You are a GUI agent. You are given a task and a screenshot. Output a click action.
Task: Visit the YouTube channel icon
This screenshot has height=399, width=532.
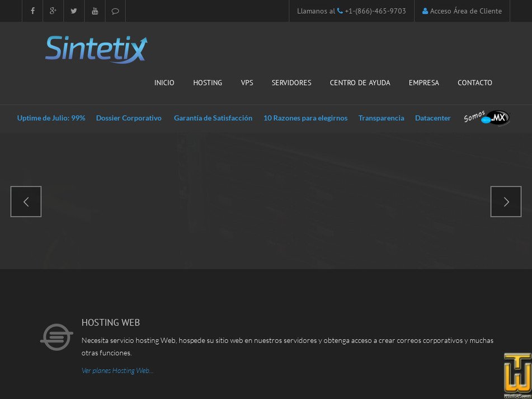tap(95, 11)
